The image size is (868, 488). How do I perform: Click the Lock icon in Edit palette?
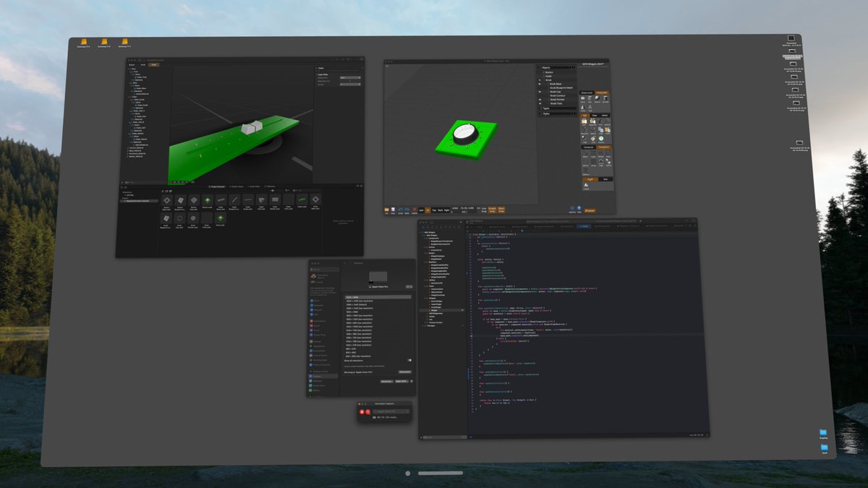pyautogui.click(x=593, y=138)
